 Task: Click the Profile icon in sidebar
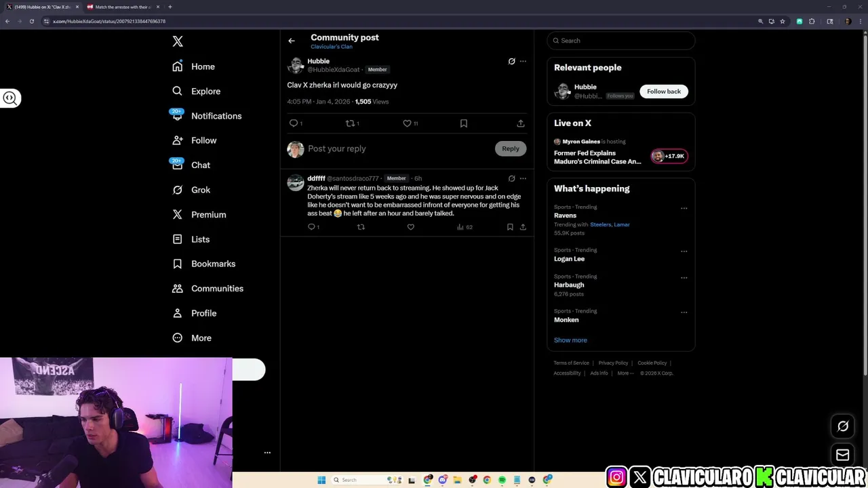(x=178, y=313)
